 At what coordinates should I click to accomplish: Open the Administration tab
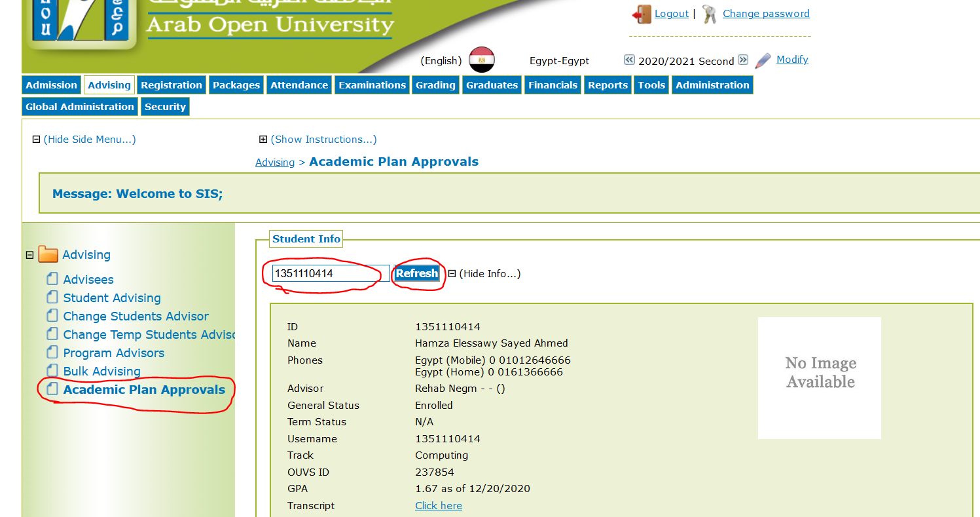712,85
